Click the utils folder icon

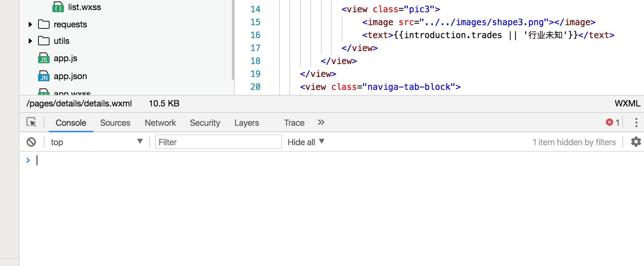click(x=44, y=41)
